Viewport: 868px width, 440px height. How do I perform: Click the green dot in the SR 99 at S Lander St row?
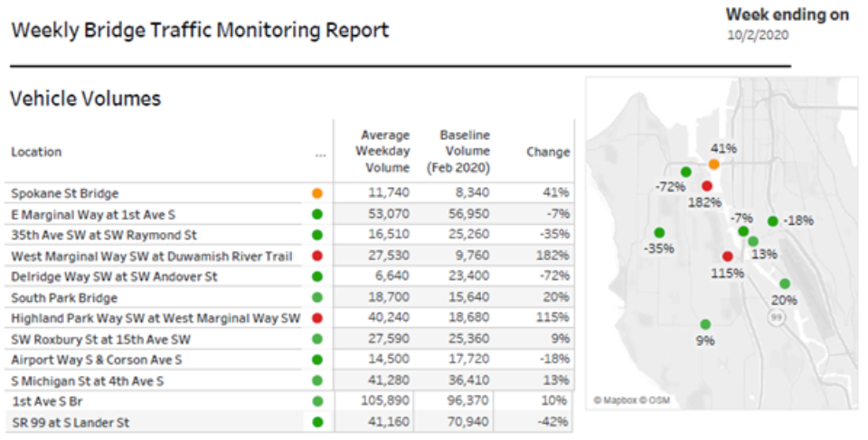(x=317, y=421)
